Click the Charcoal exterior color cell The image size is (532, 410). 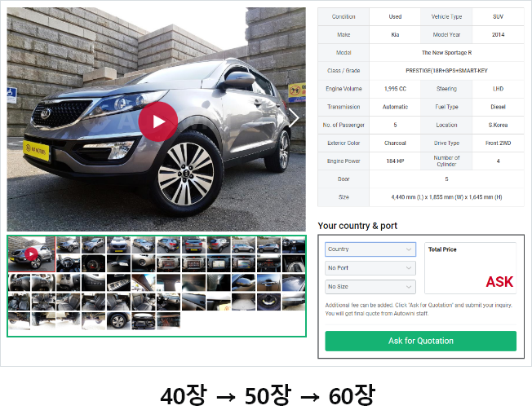[x=395, y=143]
